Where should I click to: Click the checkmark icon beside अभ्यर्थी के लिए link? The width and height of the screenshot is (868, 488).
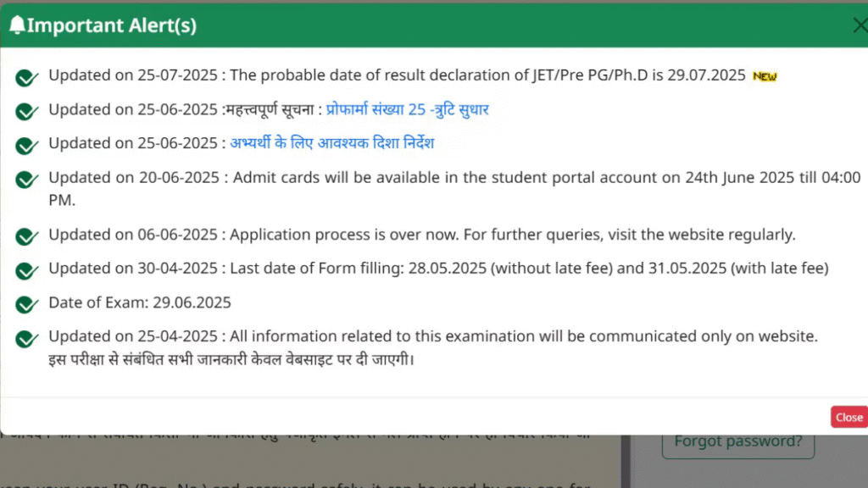[x=26, y=146]
